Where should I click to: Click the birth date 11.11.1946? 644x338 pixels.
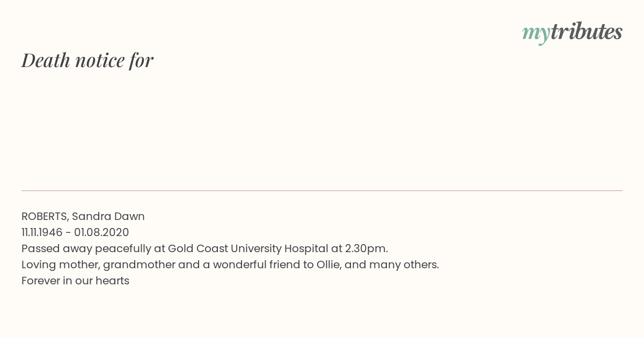click(x=42, y=232)
